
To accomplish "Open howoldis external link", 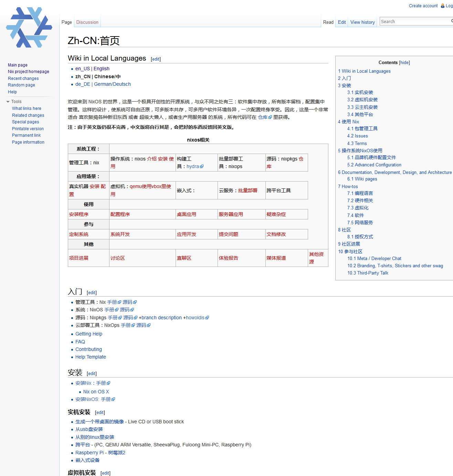I will click(197, 318).
